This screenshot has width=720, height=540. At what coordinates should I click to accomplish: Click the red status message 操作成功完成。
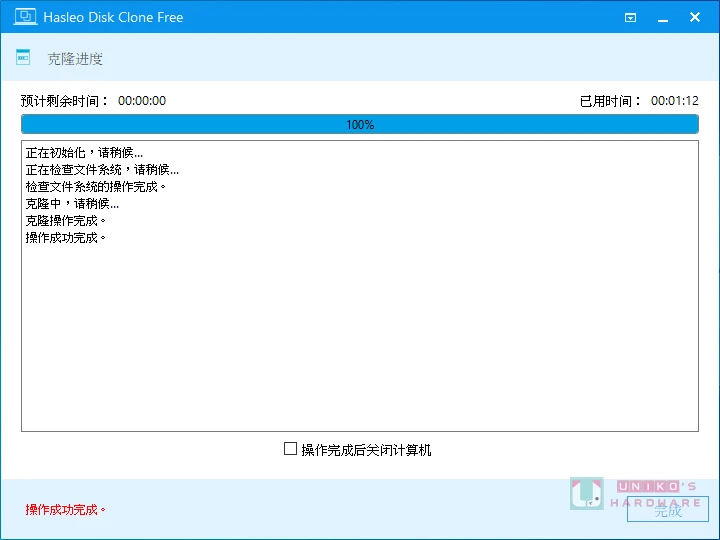pos(66,510)
